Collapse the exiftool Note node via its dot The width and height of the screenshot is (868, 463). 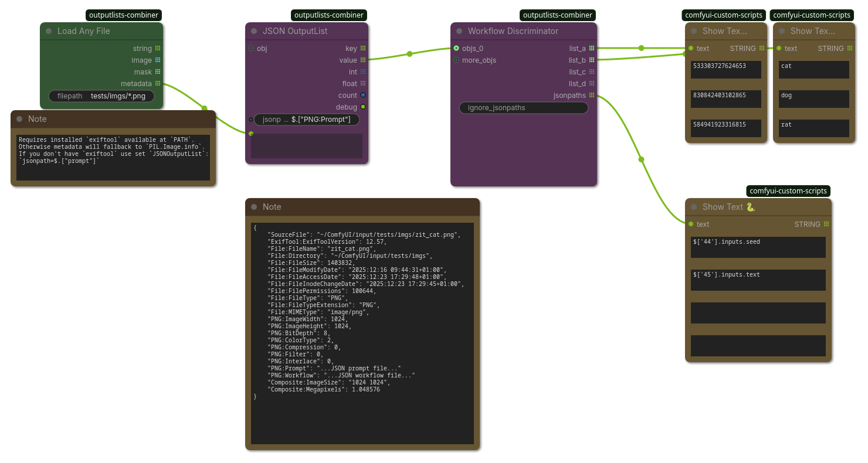[20, 119]
